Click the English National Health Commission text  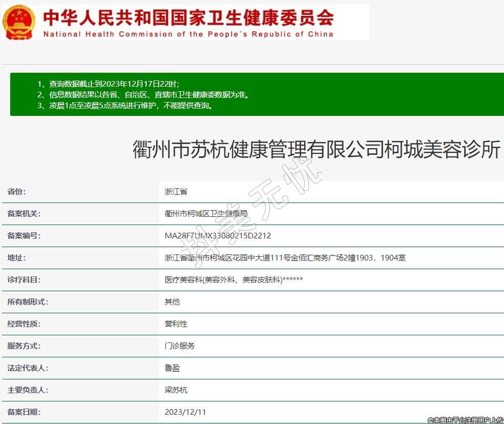click(188, 34)
